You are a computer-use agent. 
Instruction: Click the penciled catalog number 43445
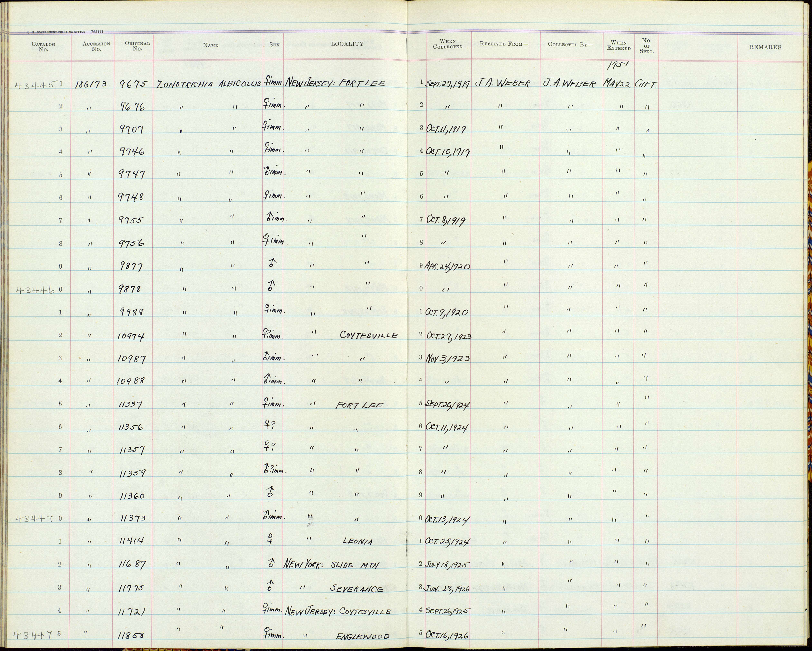click(36, 84)
